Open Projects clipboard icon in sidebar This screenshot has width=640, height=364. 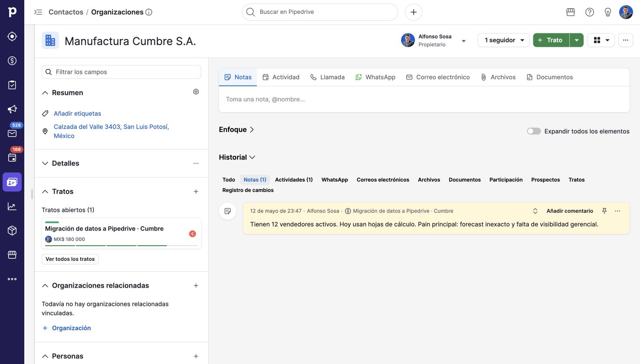[12, 85]
